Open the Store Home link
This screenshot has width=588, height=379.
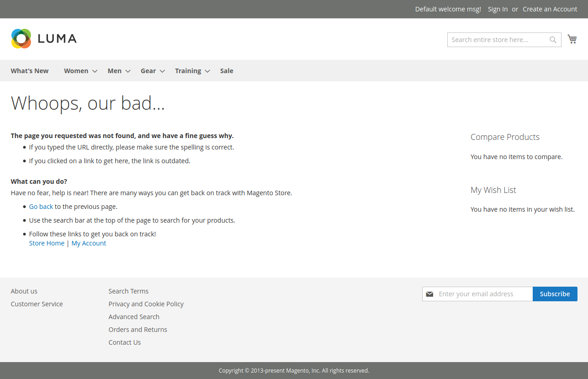[47, 243]
